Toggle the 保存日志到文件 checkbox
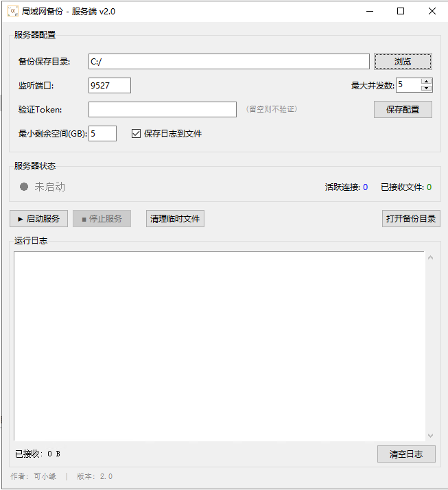The height and width of the screenshot is (490, 448). pos(136,134)
